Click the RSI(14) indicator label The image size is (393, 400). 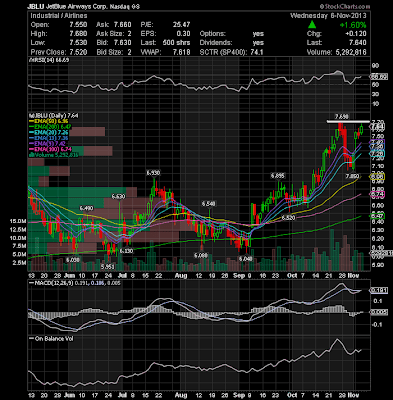pyautogui.click(x=49, y=60)
